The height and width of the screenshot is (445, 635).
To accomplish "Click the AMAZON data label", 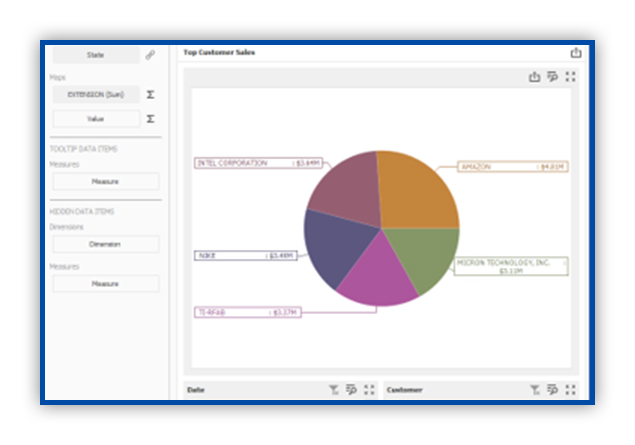I will pyautogui.click(x=513, y=166).
